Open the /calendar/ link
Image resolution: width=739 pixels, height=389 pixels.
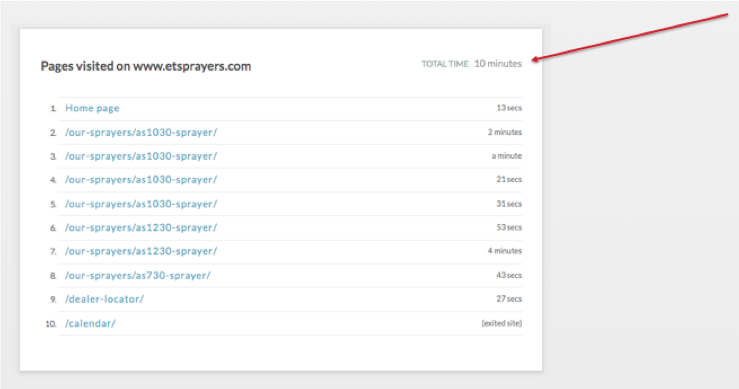pyautogui.click(x=90, y=323)
